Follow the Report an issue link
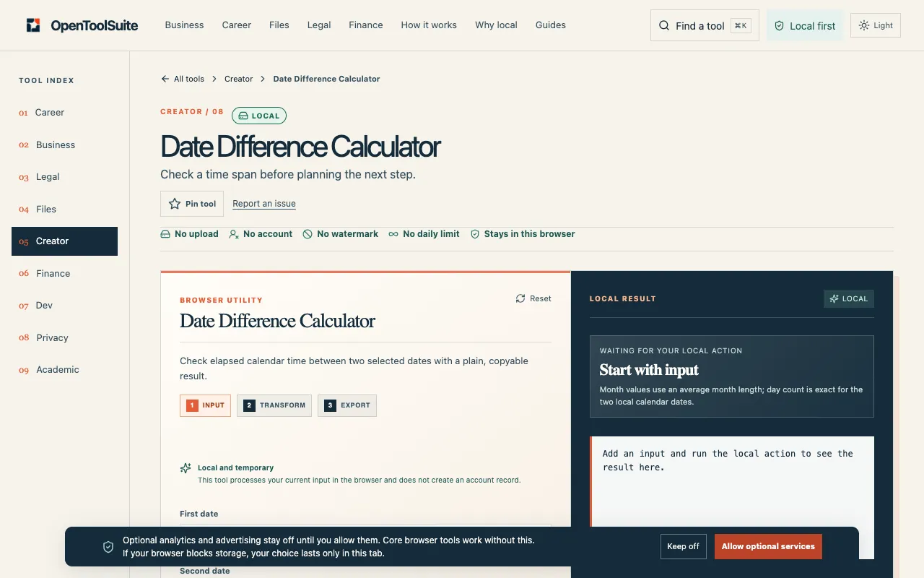The width and height of the screenshot is (924, 578). click(264, 204)
